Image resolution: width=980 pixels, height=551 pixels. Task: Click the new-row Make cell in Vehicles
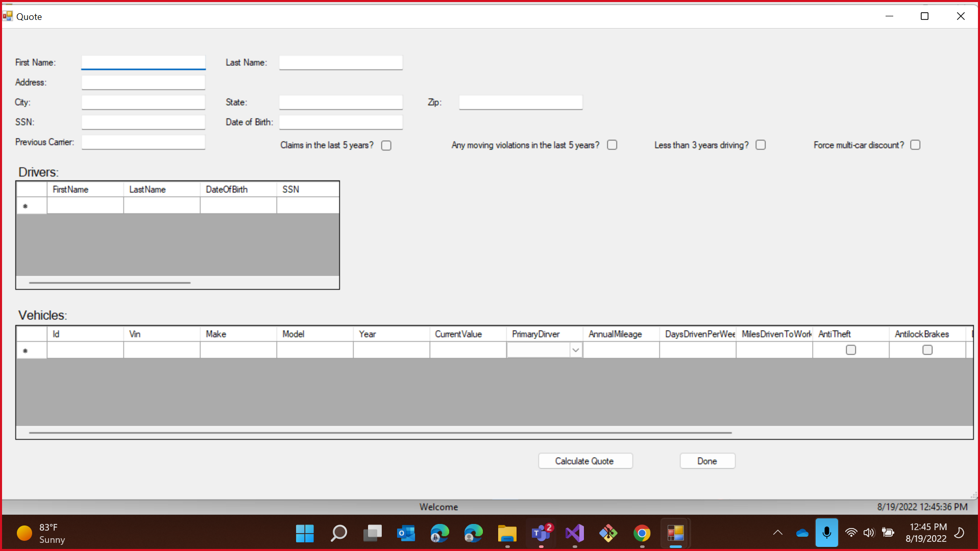click(x=238, y=350)
